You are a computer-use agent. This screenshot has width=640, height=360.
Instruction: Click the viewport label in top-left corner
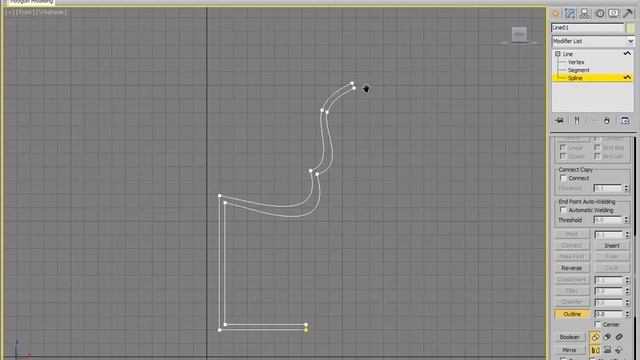(x=36, y=12)
